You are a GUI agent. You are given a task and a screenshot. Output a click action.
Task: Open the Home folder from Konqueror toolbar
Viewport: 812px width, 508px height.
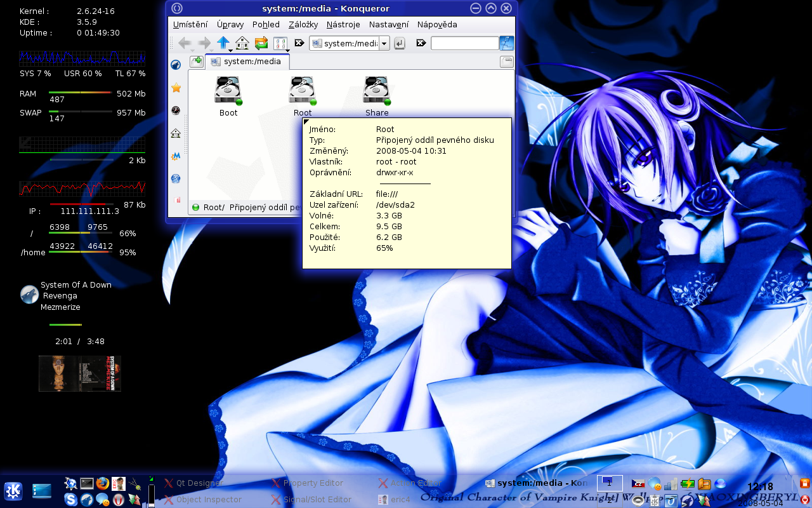pos(242,43)
